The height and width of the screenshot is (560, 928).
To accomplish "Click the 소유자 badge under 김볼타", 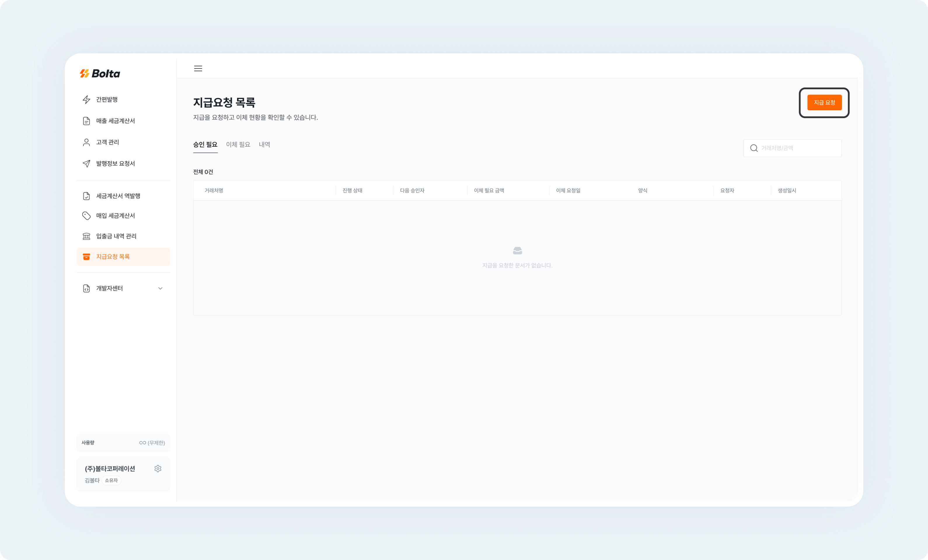I will point(111,481).
